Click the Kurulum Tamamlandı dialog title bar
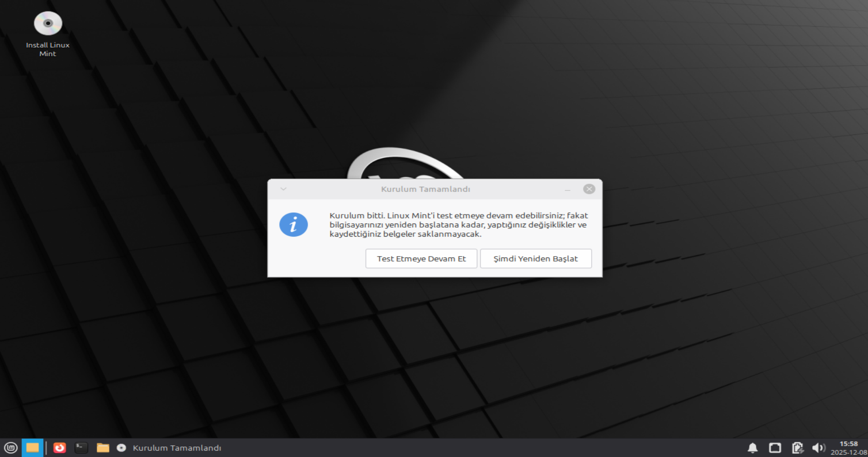The height and width of the screenshot is (457, 868). pyautogui.click(x=425, y=189)
